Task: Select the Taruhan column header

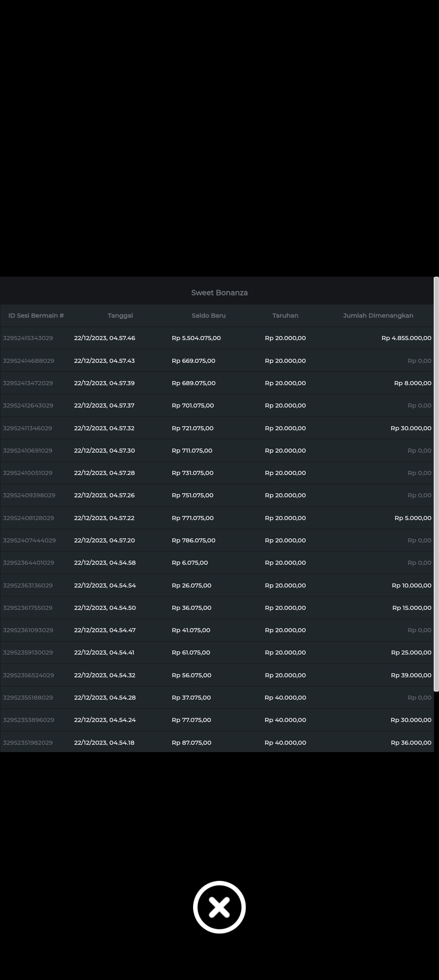Action: tap(285, 315)
